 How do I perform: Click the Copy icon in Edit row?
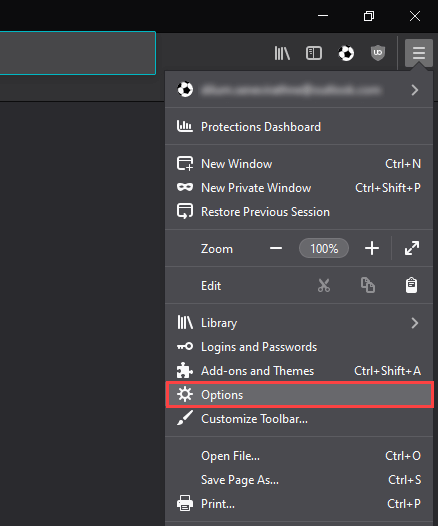point(368,285)
